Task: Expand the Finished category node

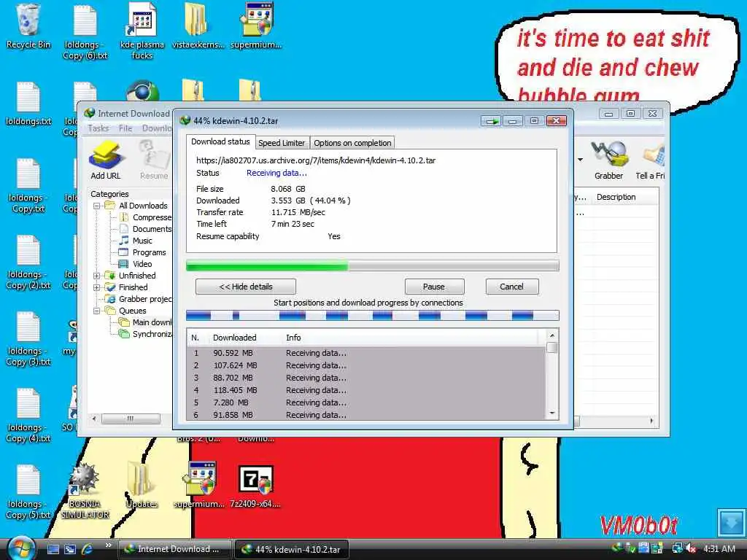Action: pyautogui.click(x=97, y=287)
